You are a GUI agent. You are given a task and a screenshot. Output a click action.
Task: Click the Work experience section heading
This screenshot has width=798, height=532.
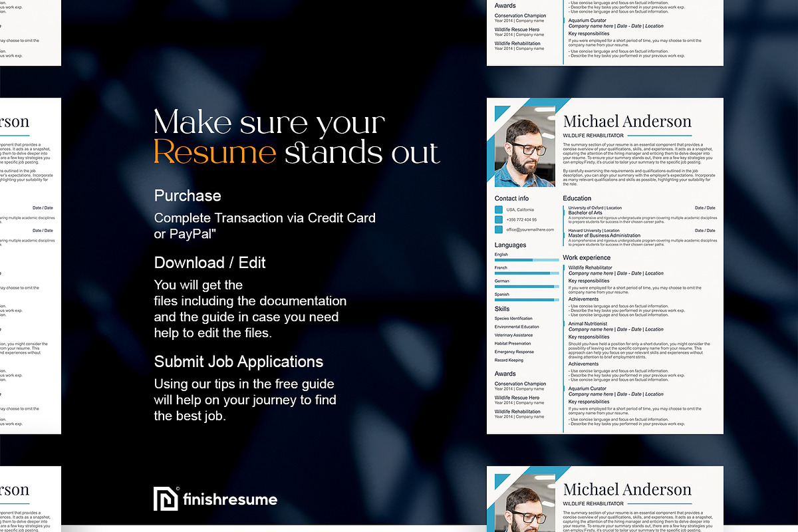coord(587,257)
